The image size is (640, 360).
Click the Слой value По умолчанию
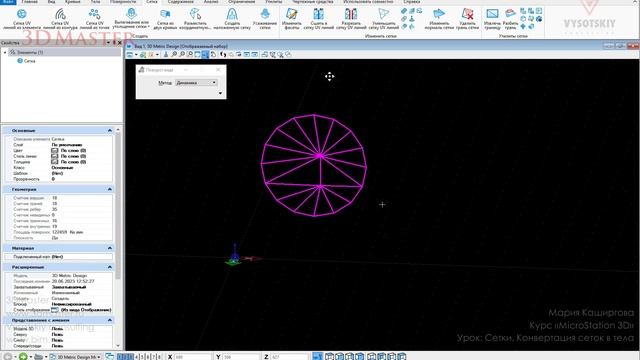(67, 145)
